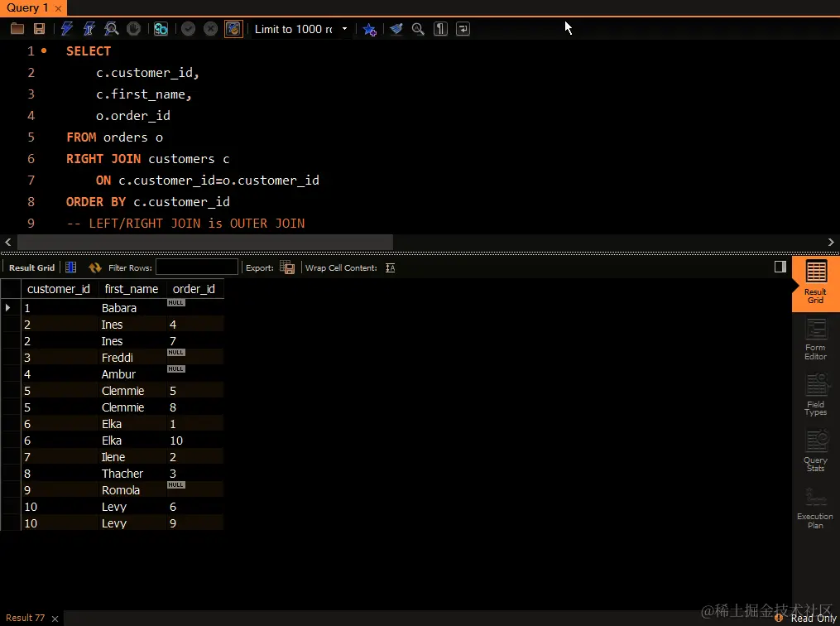Click editor scroll left arrow

pos(8,243)
